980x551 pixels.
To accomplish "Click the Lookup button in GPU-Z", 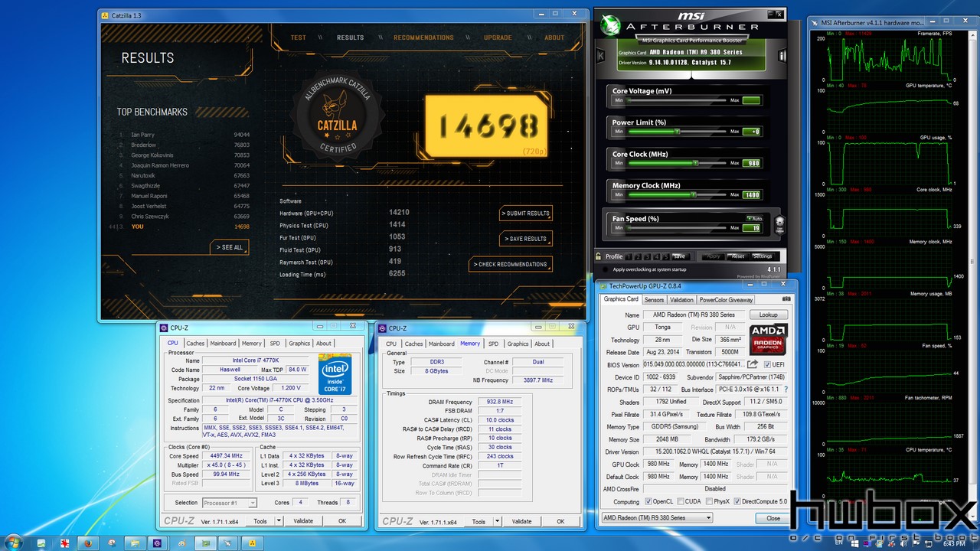I will 769,315.
